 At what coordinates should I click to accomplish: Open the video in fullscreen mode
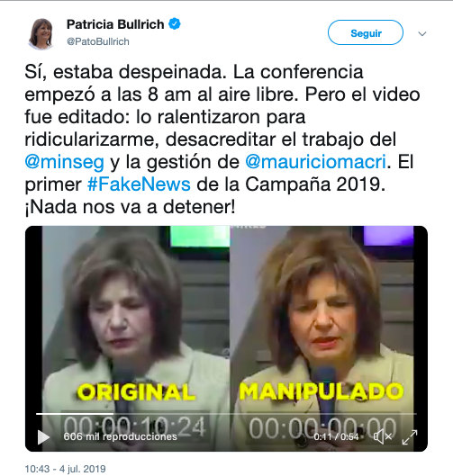click(410, 437)
